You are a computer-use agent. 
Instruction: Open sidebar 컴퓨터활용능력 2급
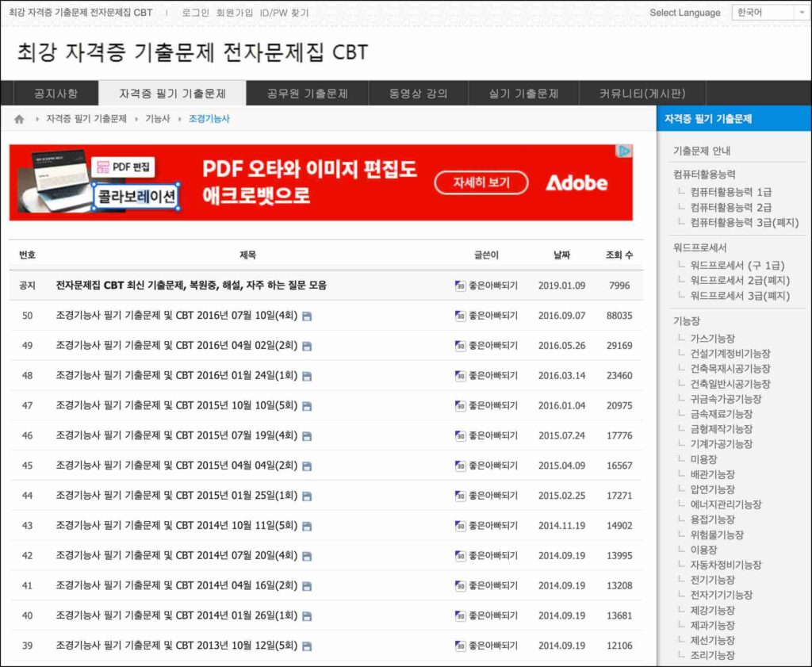click(730, 207)
